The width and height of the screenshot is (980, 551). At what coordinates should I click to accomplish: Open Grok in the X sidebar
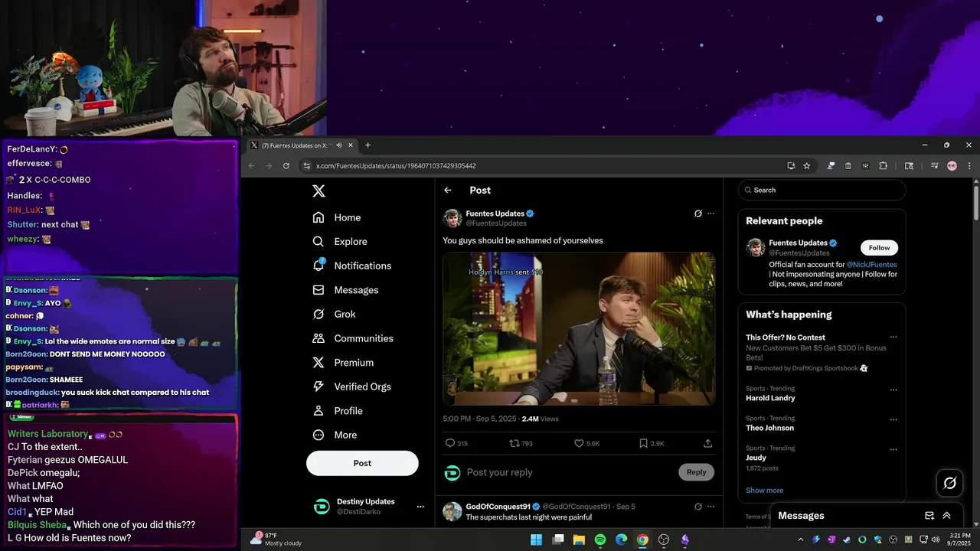(x=334, y=314)
